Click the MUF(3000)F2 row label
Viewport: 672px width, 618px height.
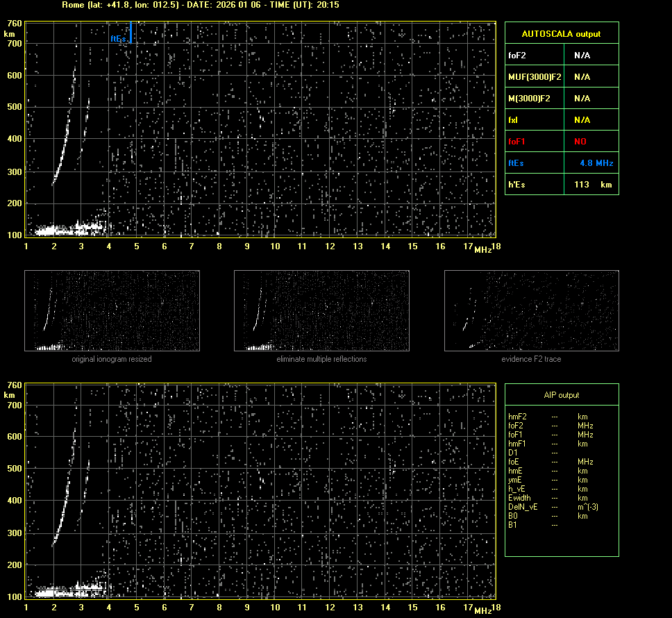(x=535, y=77)
